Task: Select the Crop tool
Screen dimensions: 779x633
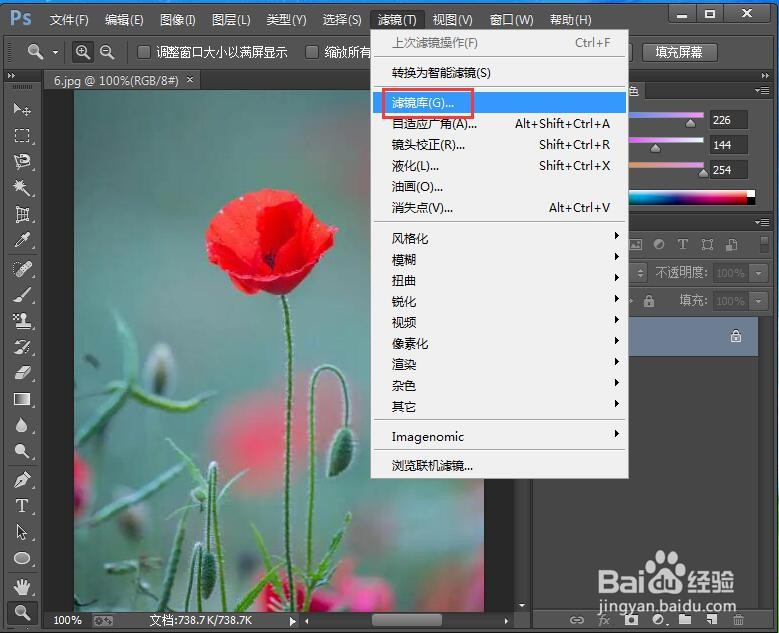Action: point(22,214)
